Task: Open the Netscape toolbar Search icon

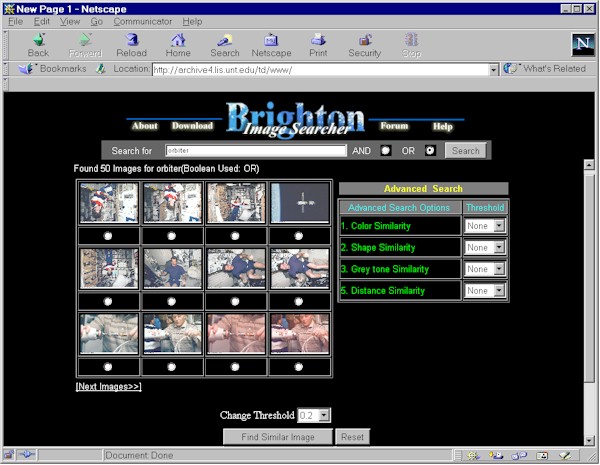Action: [225, 40]
